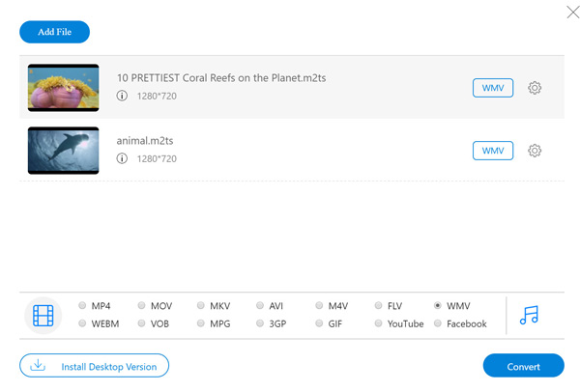Click info icon under Coral Reefs filename
Viewport: 580px width, 392px height.
coord(122,96)
